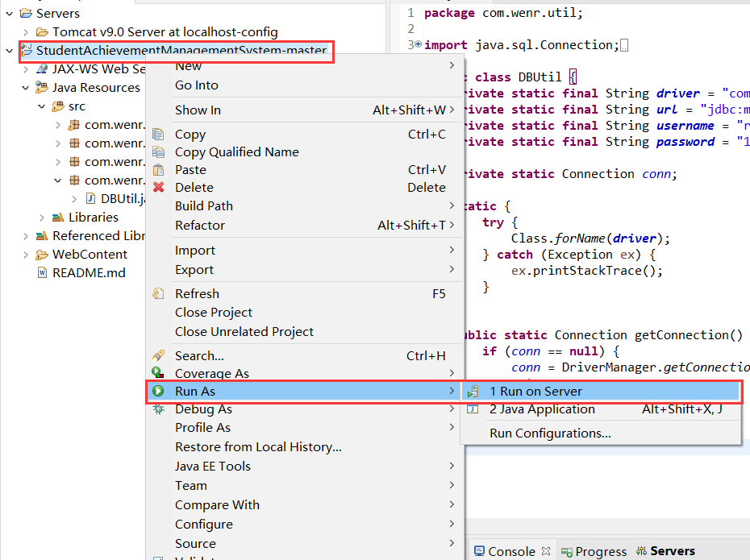
Task: Click the StudentAchievementManagementSystem project icon
Action: 27,50
